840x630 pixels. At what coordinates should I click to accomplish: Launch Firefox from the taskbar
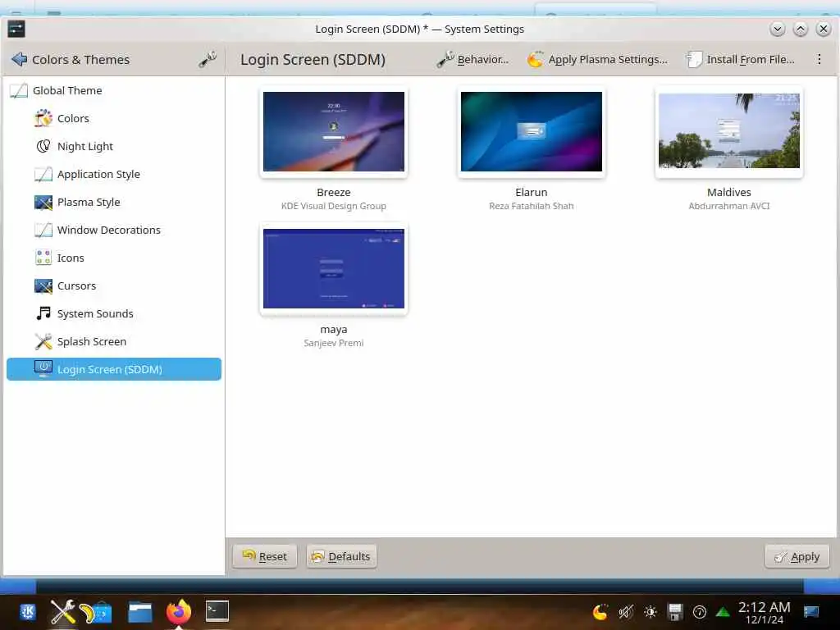(179, 612)
